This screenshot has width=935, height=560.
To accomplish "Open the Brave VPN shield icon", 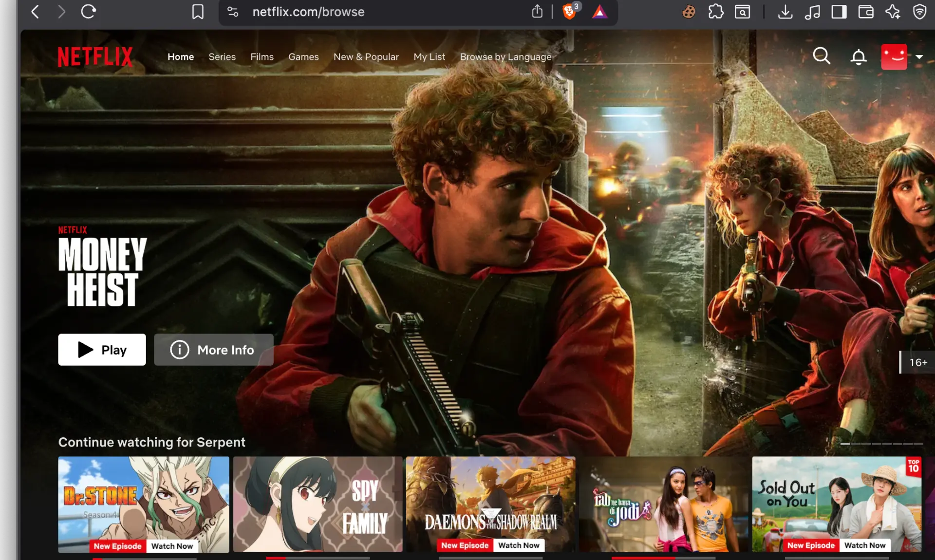I will (919, 12).
